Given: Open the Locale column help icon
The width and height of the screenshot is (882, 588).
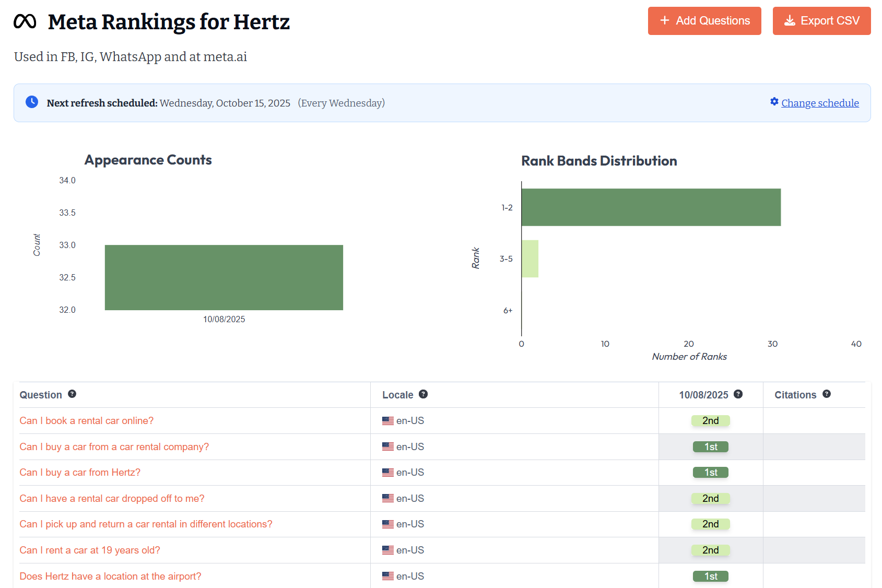Looking at the screenshot, I should pyautogui.click(x=423, y=394).
